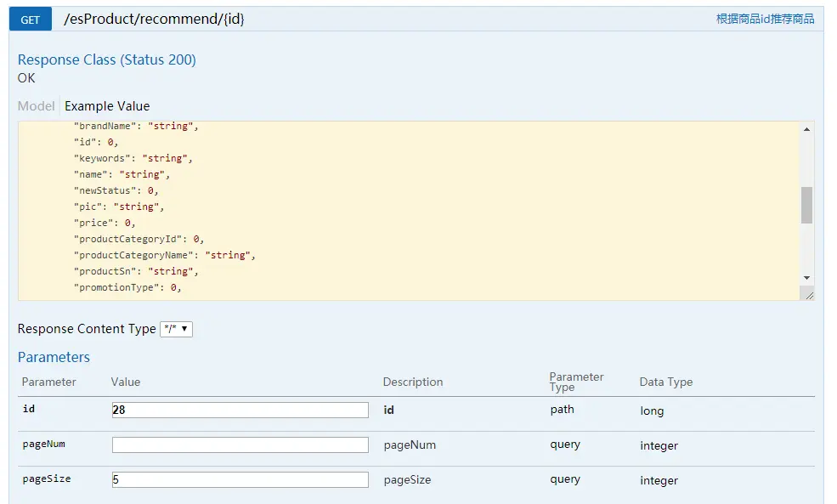Open the /esProduct/recommend/{id} endpoint path
The width and height of the screenshot is (837, 504).
[154, 20]
